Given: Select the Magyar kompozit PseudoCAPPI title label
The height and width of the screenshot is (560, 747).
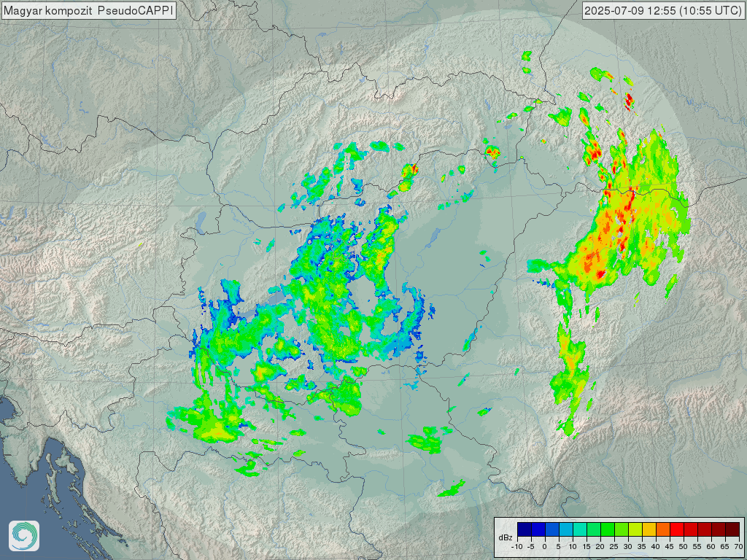Looking at the screenshot, I should click(x=88, y=10).
